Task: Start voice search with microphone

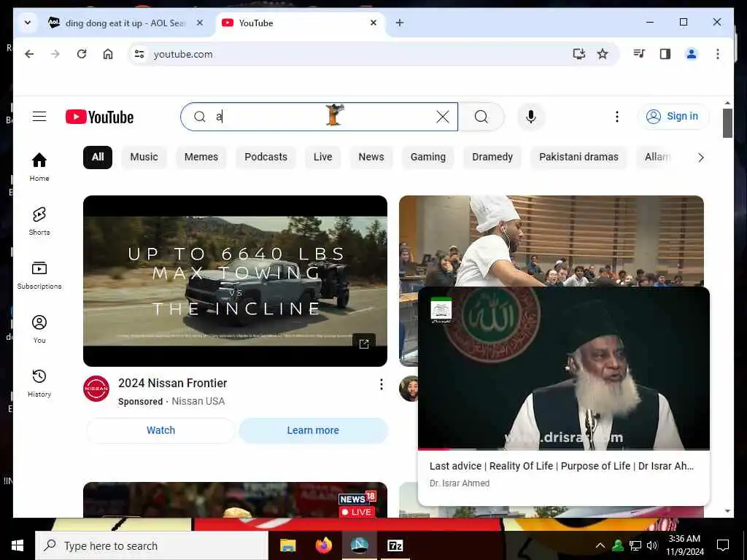Action: [531, 117]
